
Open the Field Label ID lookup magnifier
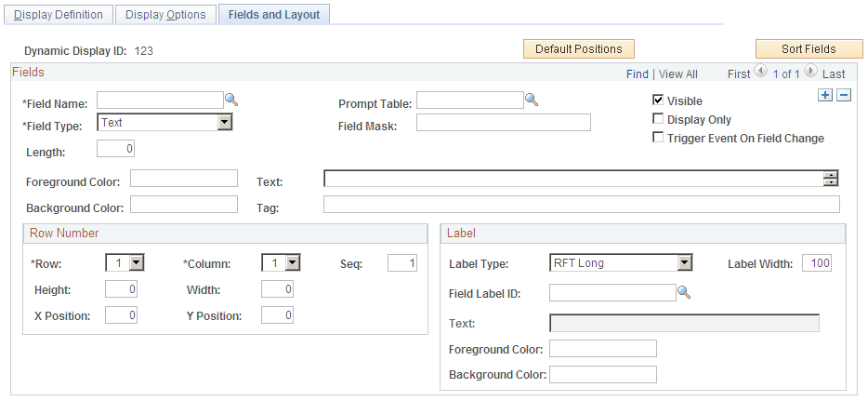683,292
